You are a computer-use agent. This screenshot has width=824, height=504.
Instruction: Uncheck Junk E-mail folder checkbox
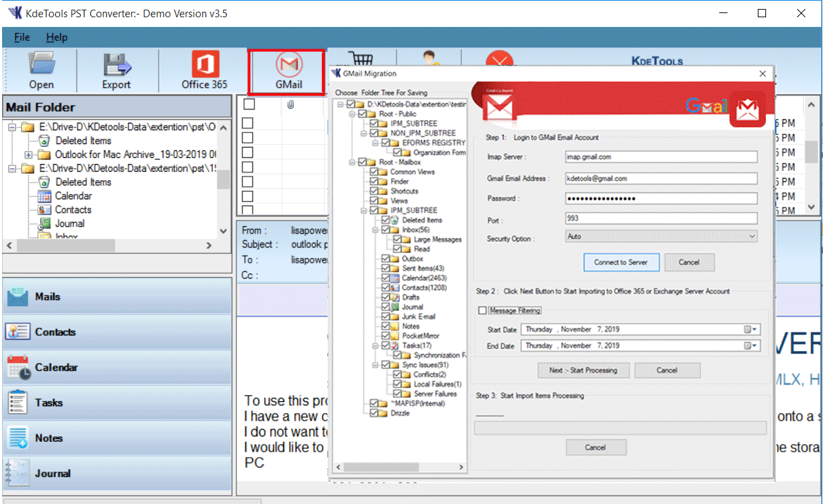coord(385,317)
